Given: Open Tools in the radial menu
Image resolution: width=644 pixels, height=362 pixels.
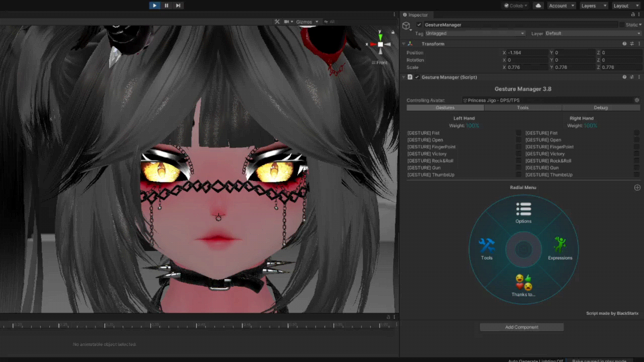Looking at the screenshot, I should pos(487,249).
